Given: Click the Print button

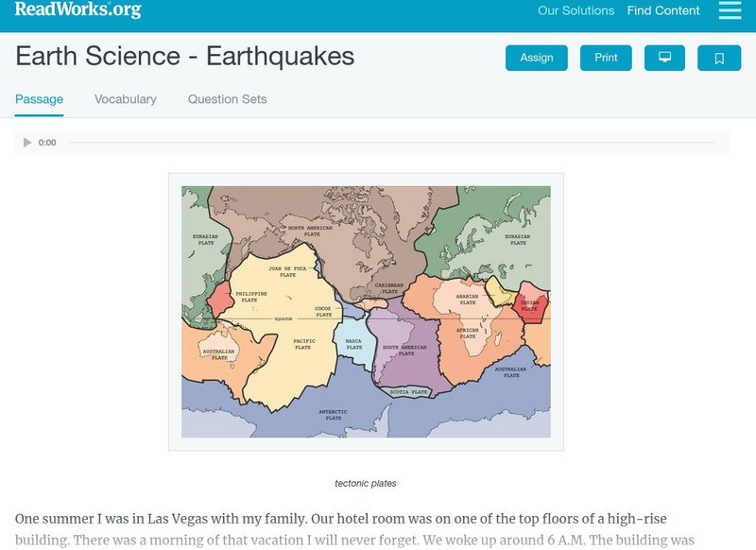Looking at the screenshot, I should (x=606, y=58).
